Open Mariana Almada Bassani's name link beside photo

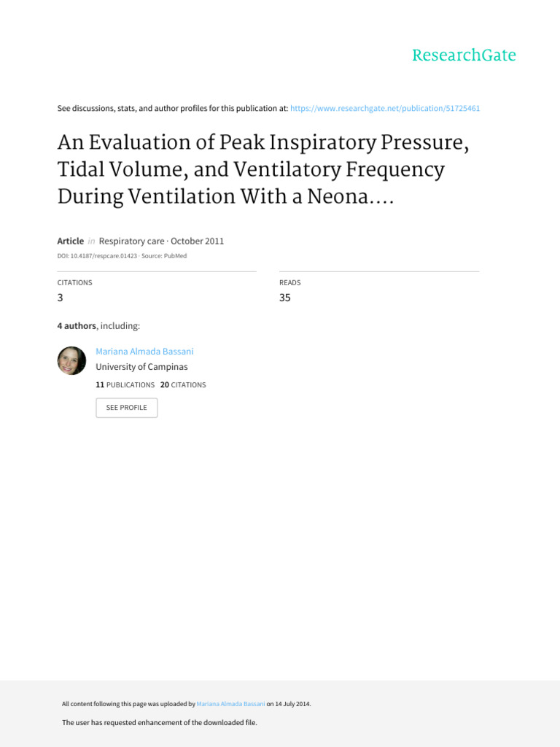[x=142, y=351]
